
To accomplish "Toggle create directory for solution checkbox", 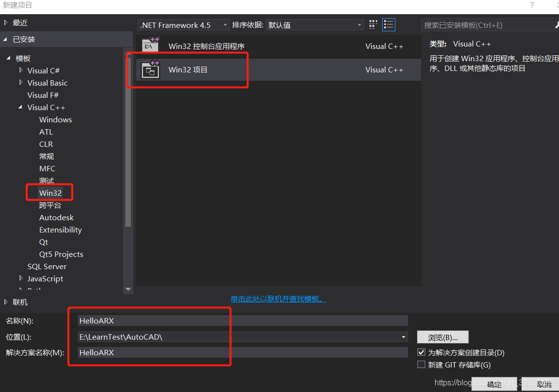I will click(x=421, y=352).
